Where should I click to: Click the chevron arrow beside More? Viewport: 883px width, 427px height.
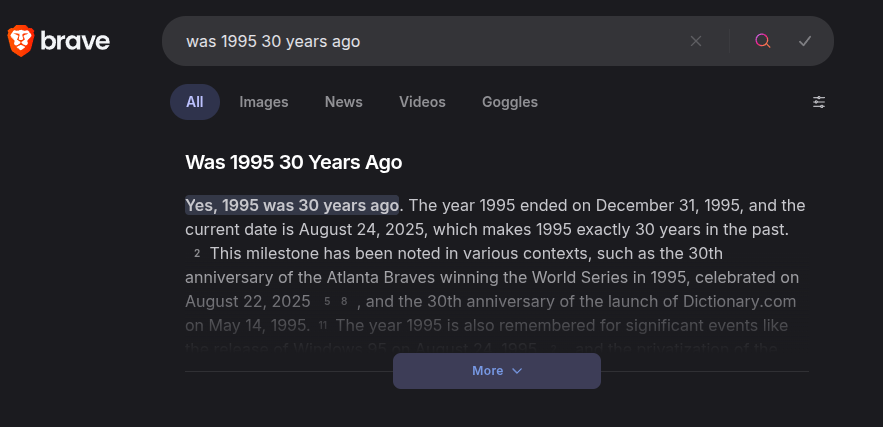(517, 371)
